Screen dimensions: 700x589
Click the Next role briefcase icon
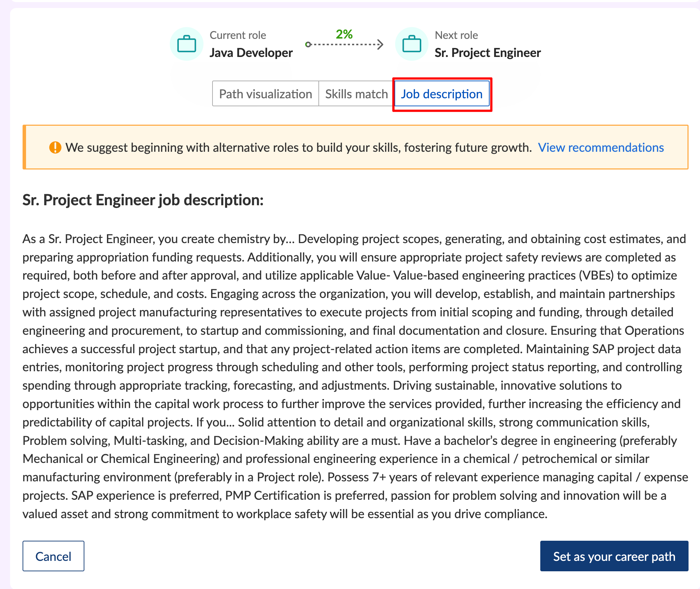tap(411, 44)
